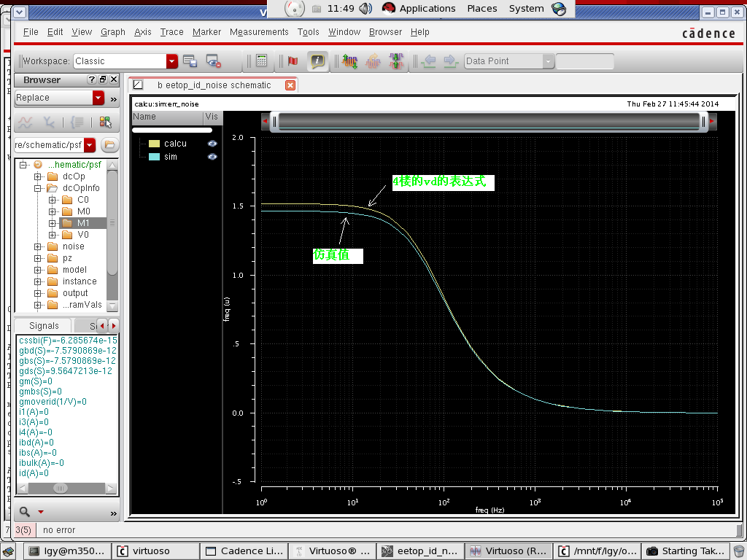The height and width of the screenshot is (560, 747).
Task: Switch to the Signals tab
Action: point(44,326)
